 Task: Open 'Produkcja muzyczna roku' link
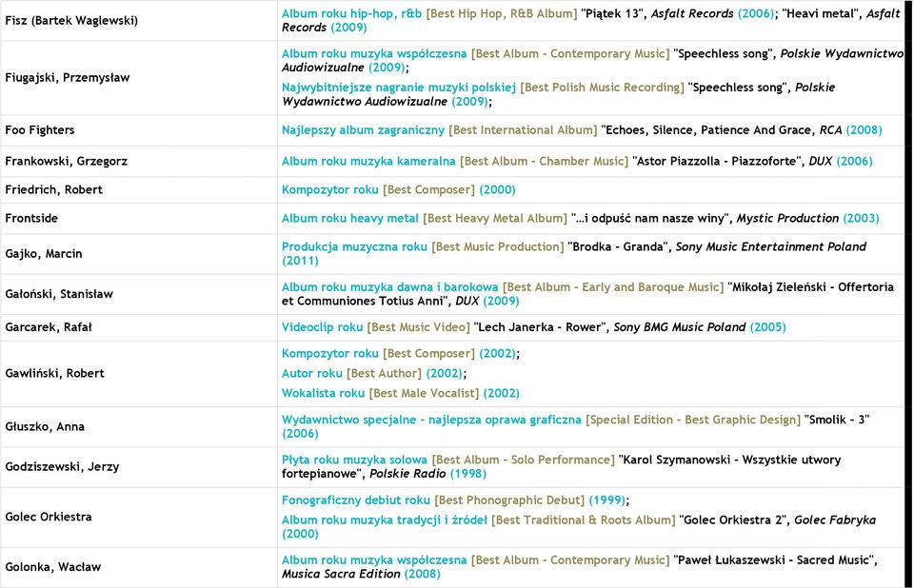pyautogui.click(x=354, y=246)
